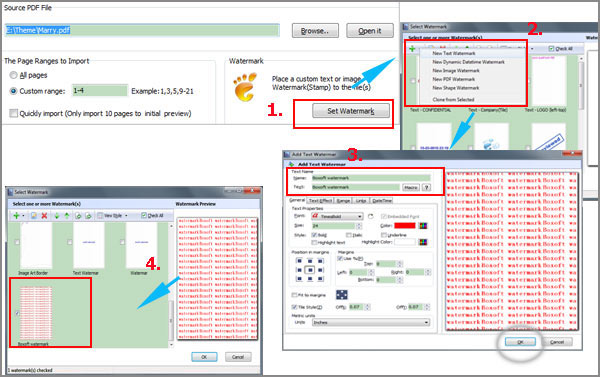Expand the Units dropdown set to Inches

[x=371, y=323]
